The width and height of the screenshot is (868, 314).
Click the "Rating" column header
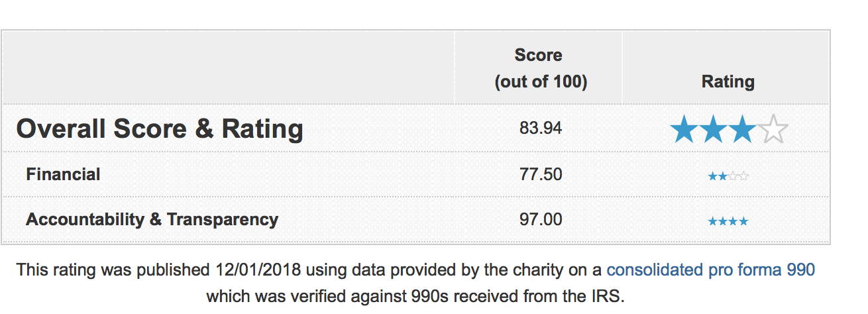coord(728,81)
